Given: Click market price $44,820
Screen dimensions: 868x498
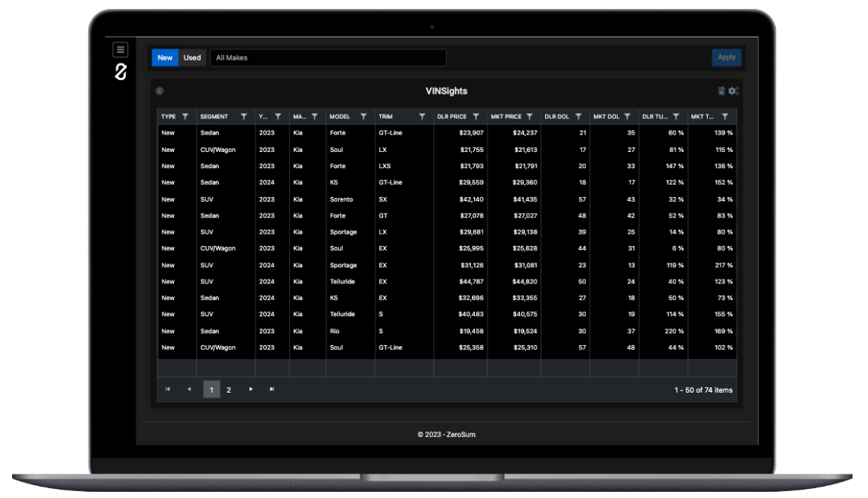Looking at the screenshot, I should point(524,281).
